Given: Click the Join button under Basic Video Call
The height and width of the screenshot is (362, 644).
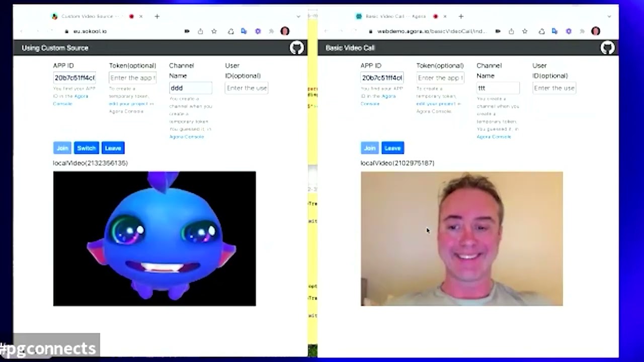Looking at the screenshot, I should (x=370, y=148).
